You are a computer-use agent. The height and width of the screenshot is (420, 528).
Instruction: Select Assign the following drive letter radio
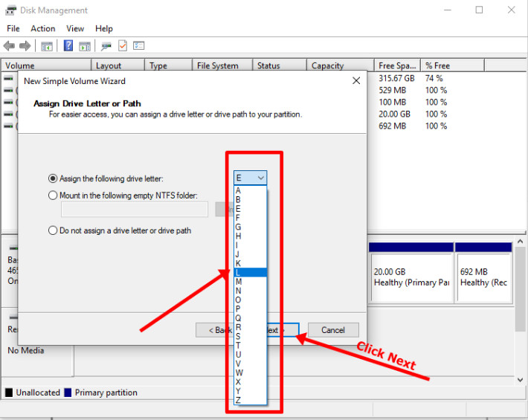pyautogui.click(x=53, y=178)
